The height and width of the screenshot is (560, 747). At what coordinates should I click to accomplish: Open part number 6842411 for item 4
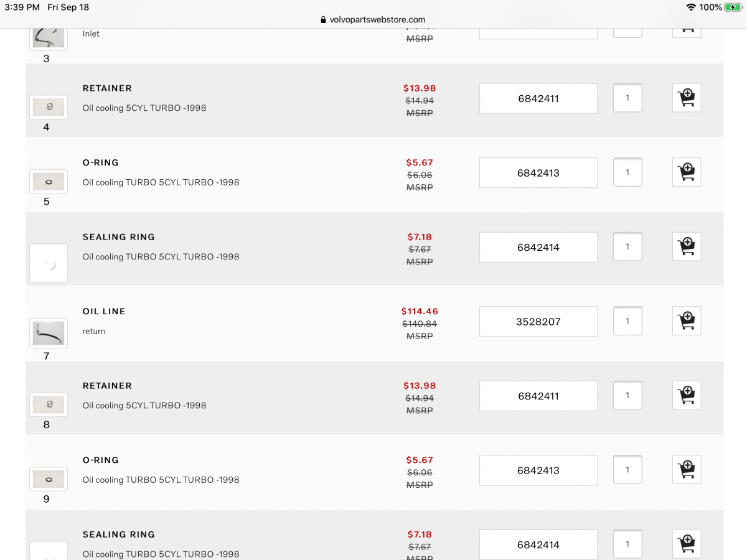(538, 98)
